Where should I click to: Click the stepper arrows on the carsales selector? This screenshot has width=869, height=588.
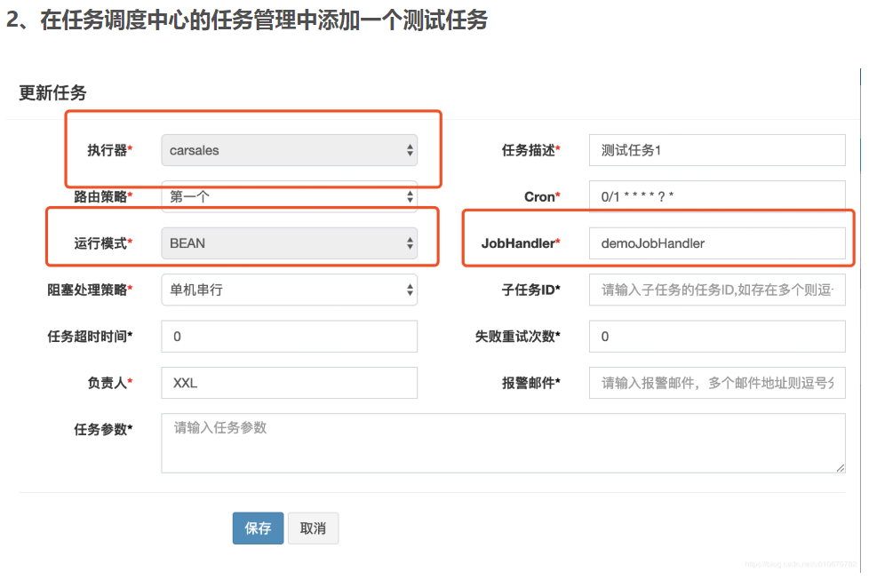tap(411, 150)
